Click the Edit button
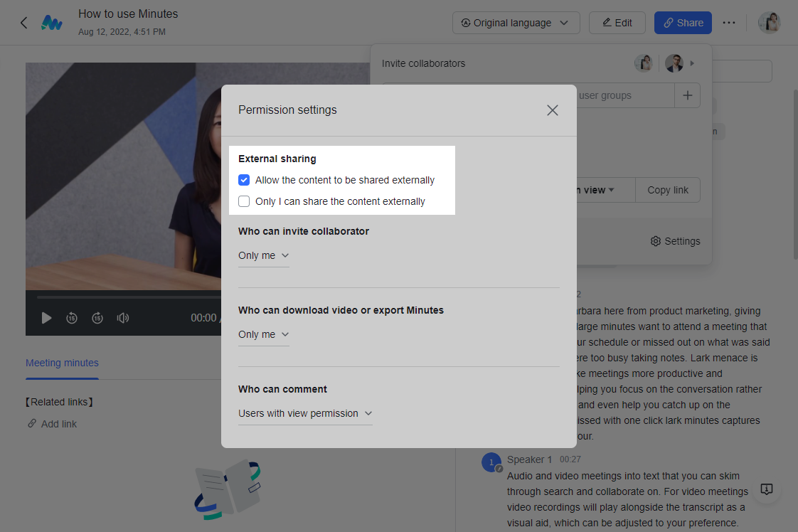The image size is (798, 532). pos(617,23)
